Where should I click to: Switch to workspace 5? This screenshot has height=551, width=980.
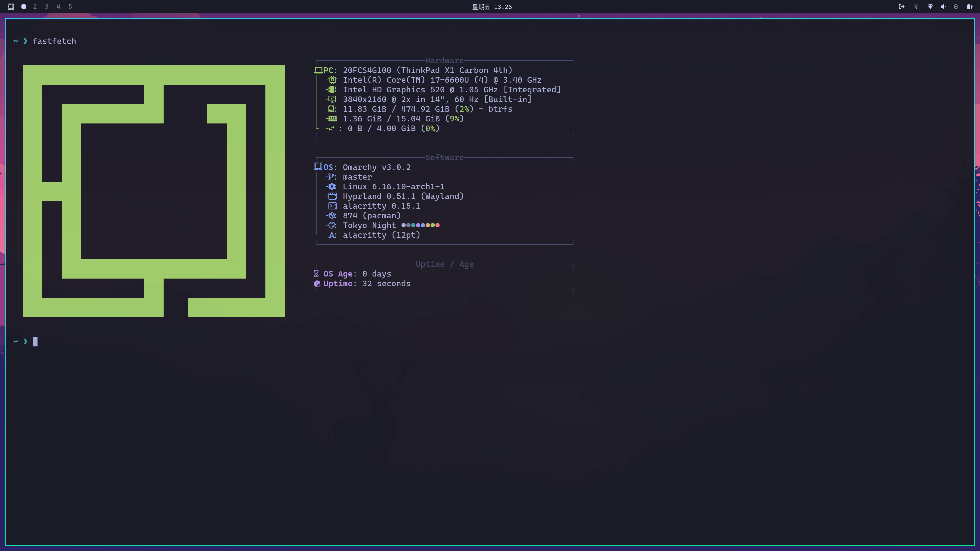pos(70,6)
